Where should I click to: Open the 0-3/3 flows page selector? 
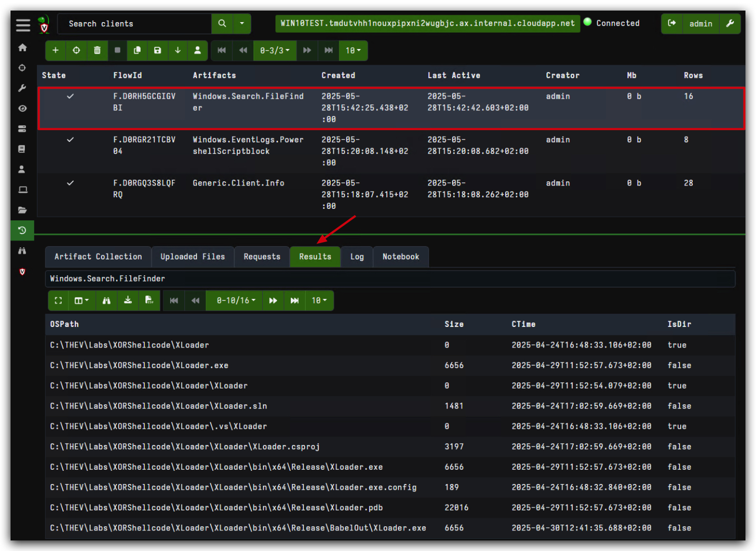tap(275, 50)
